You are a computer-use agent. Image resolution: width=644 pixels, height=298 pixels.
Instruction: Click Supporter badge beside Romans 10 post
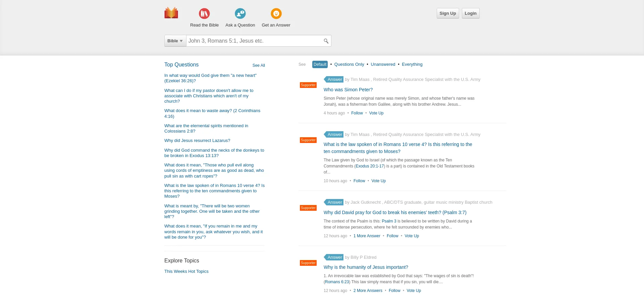(x=308, y=140)
